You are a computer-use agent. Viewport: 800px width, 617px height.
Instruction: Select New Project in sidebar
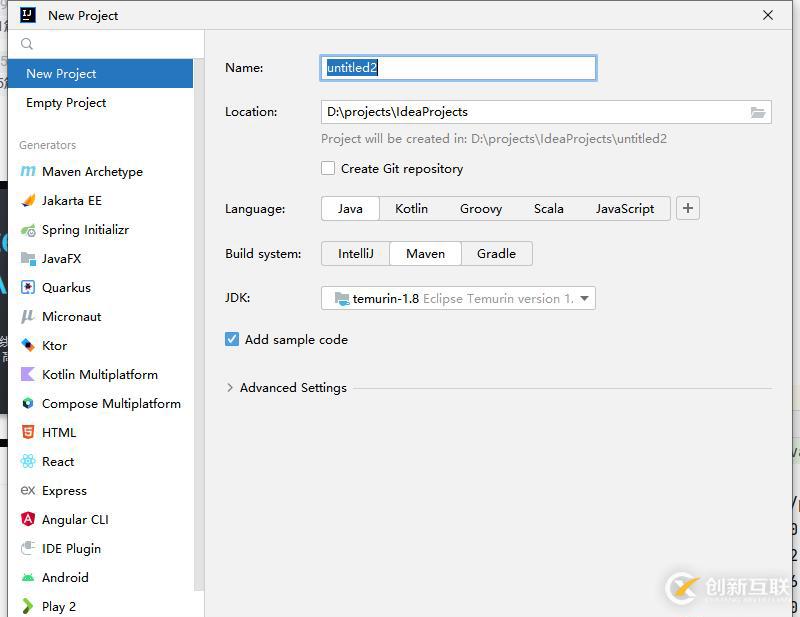[x=101, y=73]
